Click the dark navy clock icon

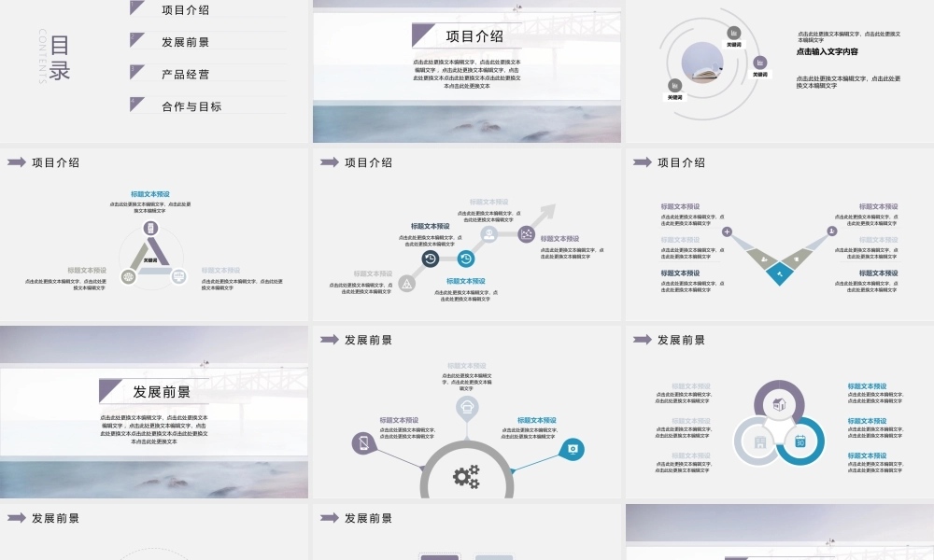click(431, 259)
